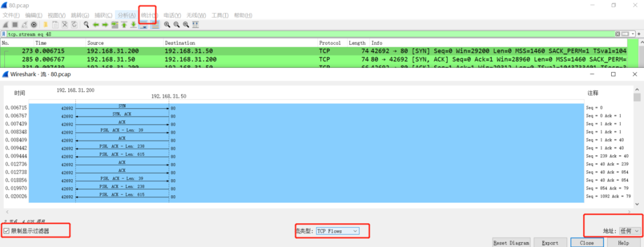Image resolution: width=644 pixels, height=247 pixels.
Task: Sort by the Length column header
Action: pos(358,43)
